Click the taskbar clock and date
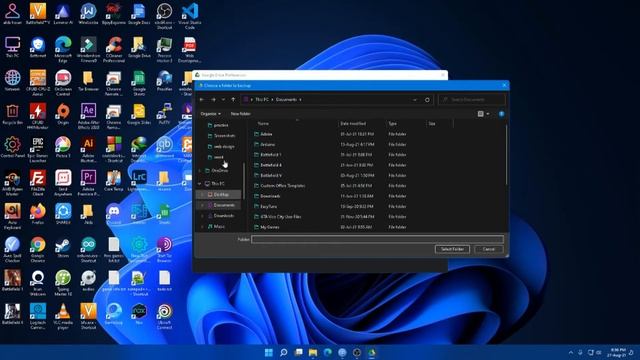This screenshot has height=360, width=640. click(617, 353)
